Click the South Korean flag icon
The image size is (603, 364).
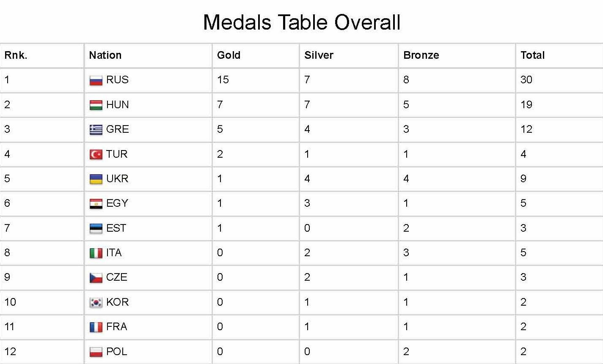coord(96,302)
